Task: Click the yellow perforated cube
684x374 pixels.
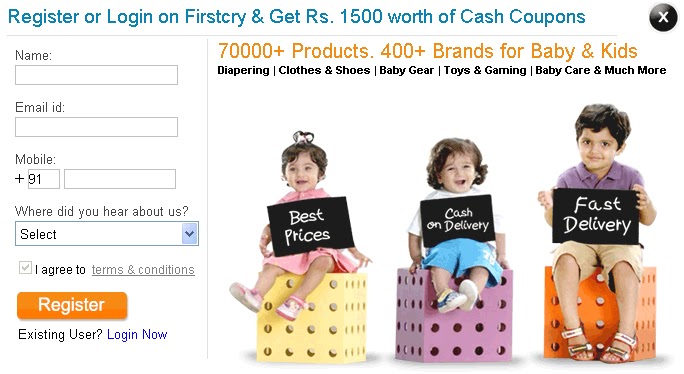Action: pyautogui.click(x=313, y=318)
